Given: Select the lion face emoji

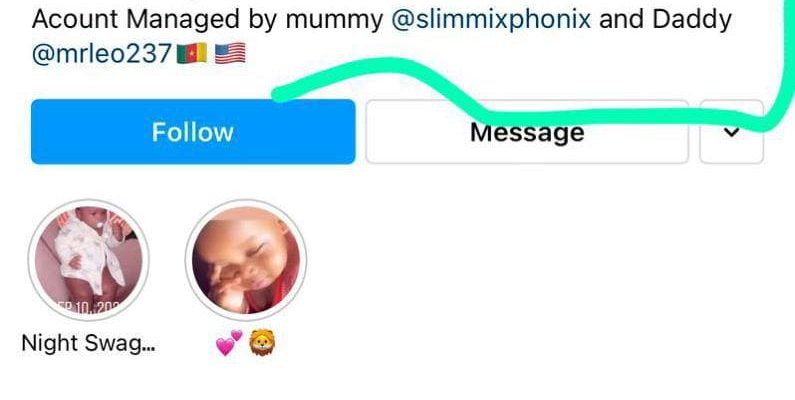Looking at the screenshot, I should [x=262, y=343].
